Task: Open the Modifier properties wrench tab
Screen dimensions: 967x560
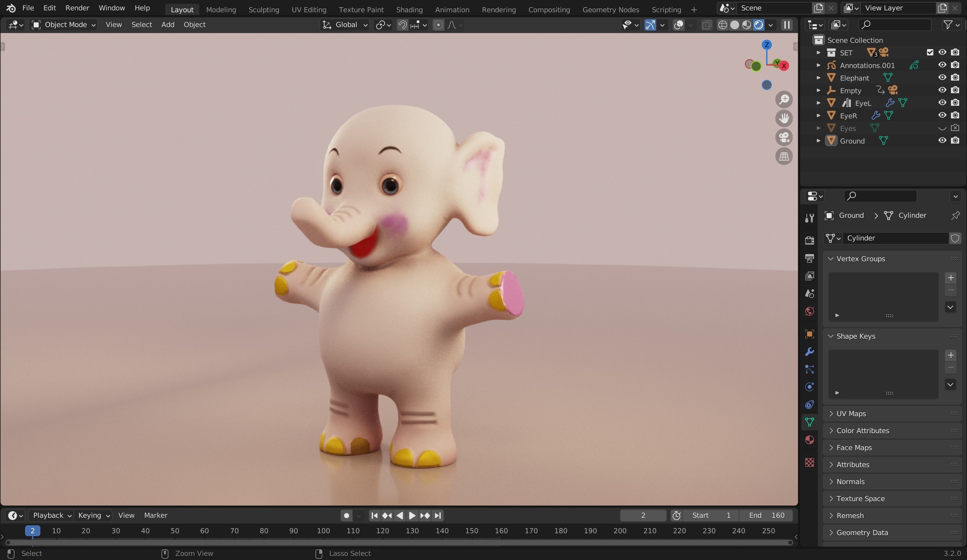Action: 809,352
